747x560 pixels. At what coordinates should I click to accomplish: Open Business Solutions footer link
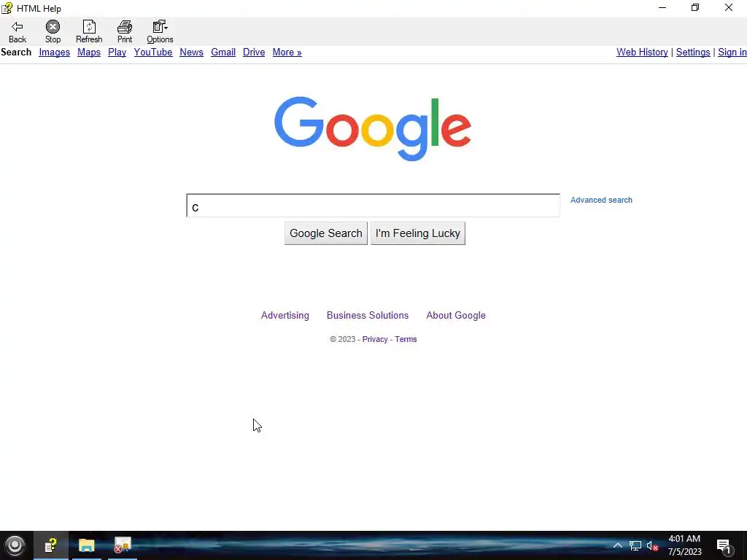(368, 315)
